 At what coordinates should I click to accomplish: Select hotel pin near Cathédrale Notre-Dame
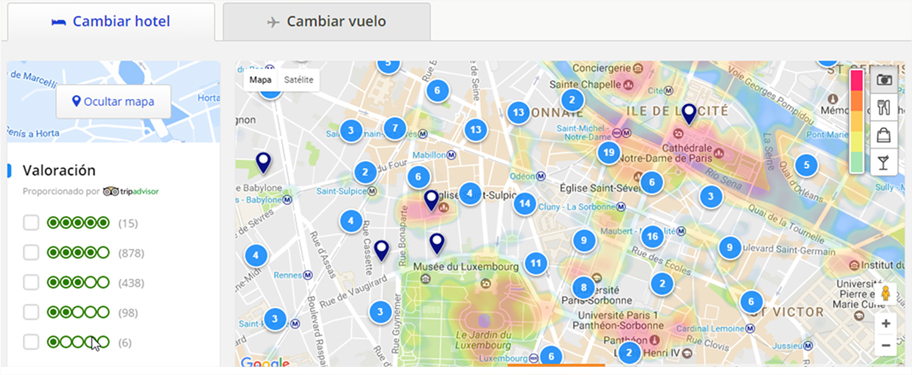pos(689,114)
